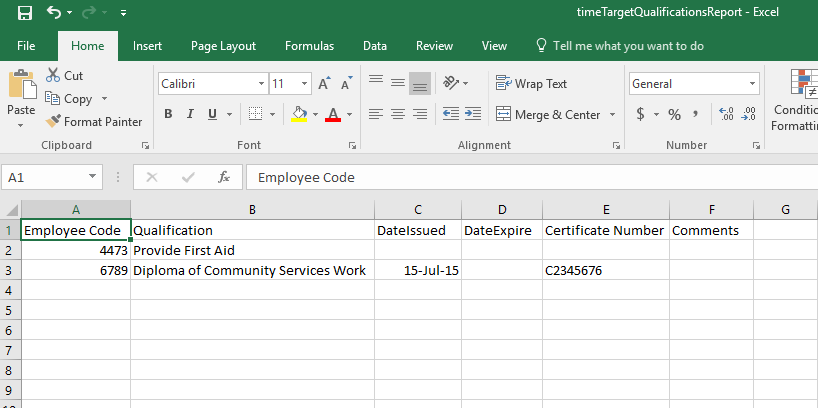818x408 pixels.
Task: Click formula bar with Employee Code
Action: [532, 177]
